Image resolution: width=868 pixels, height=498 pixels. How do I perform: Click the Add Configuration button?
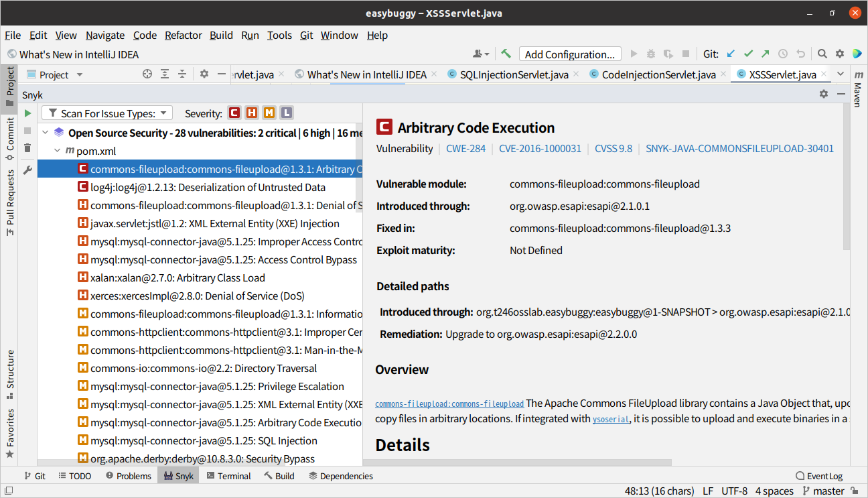569,54
